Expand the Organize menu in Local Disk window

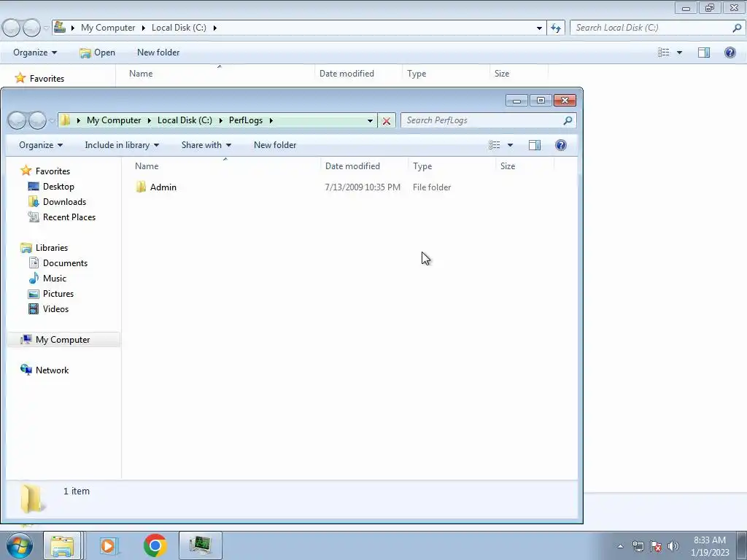(x=35, y=52)
